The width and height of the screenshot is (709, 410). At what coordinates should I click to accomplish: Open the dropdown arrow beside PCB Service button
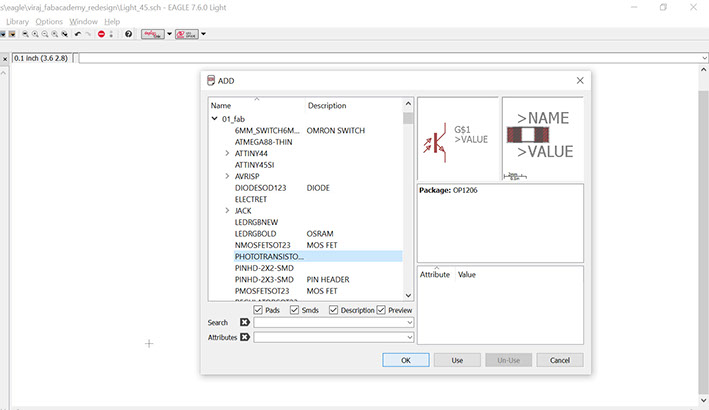(x=203, y=34)
